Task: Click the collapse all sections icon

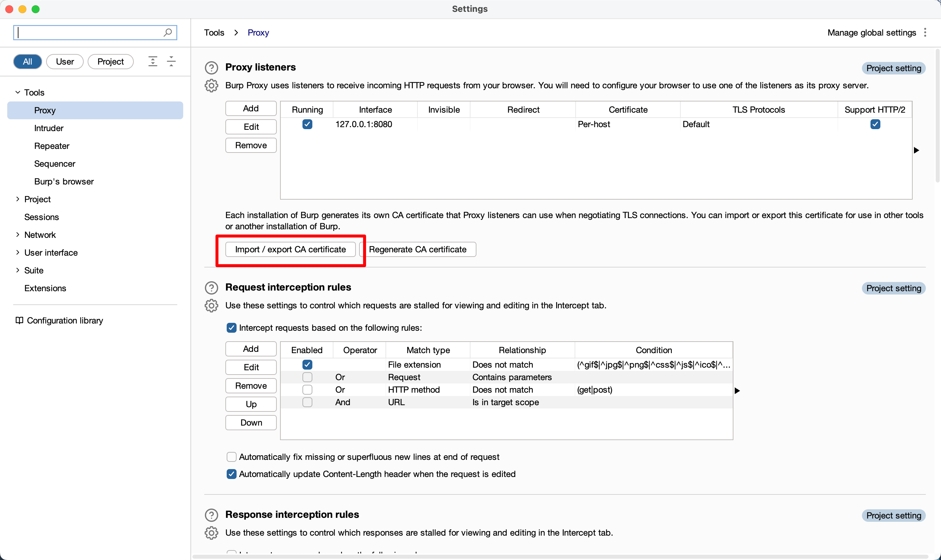Action: pyautogui.click(x=171, y=62)
